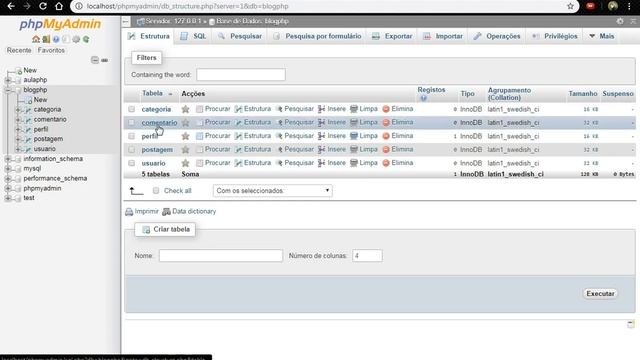Click Limpa for the comentario table
This screenshot has height=360, width=640.
click(x=364, y=122)
